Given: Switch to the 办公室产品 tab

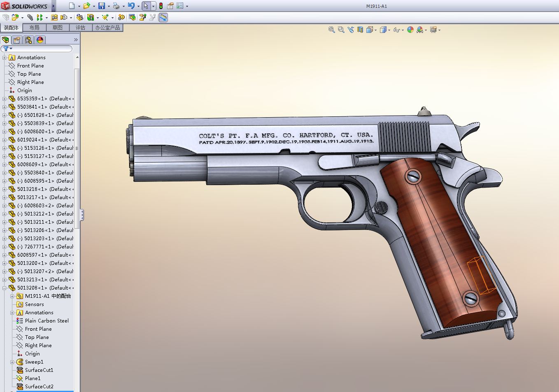Looking at the screenshot, I should click(107, 28).
